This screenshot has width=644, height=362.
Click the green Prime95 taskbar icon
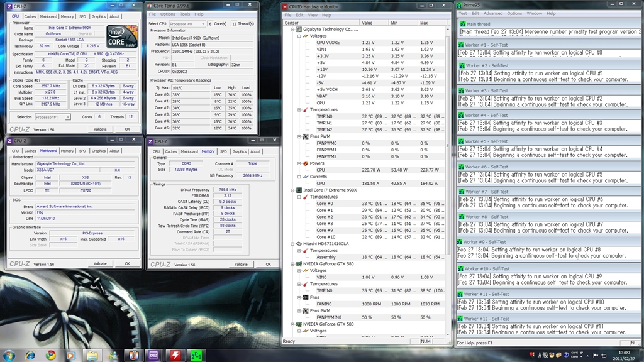[196, 355]
